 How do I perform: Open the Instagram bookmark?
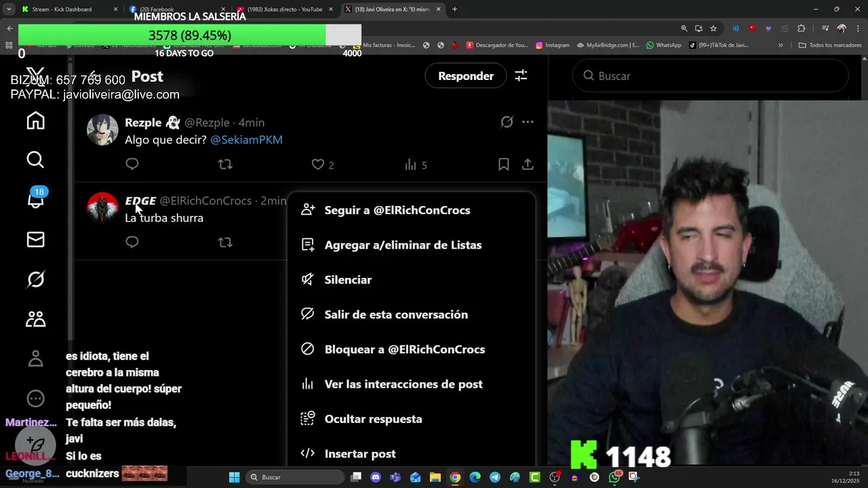click(x=553, y=45)
